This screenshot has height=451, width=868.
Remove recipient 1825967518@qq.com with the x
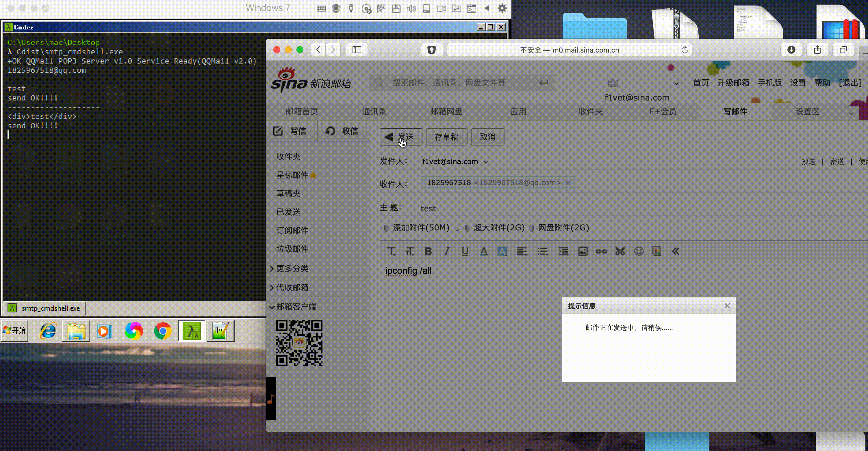click(x=568, y=183)
